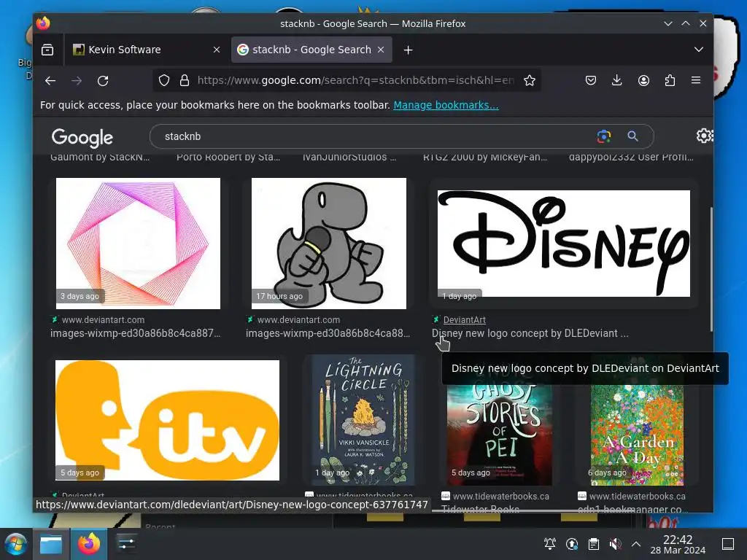The width and height of the screenshot is (747, 560).
Task: Open the window menu chevron in titlebar
Action: (x=668, y=23)
